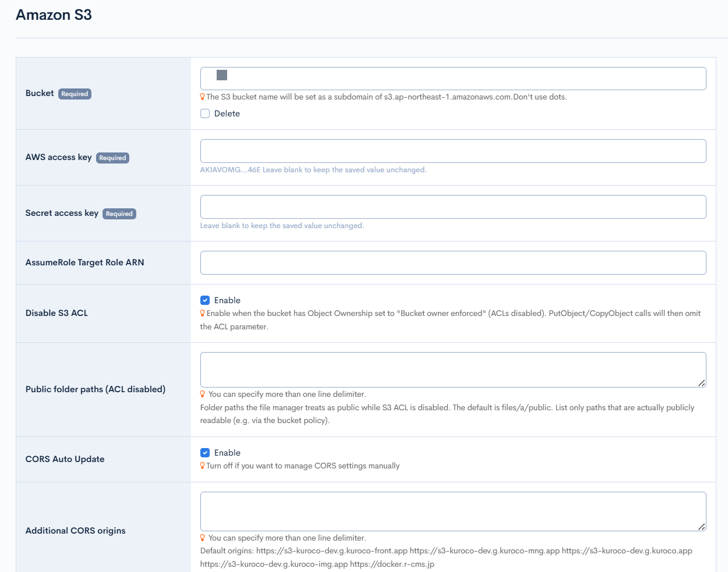The height and width of the screenshot is (572, 728).
Task: Check the Delete checkbox under Bucket
Action: (x=205, y=113)
